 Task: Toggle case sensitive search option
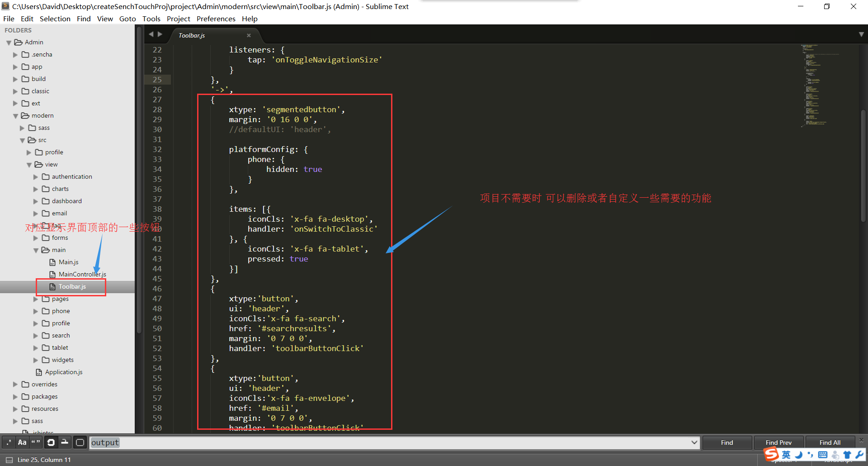tap(22, 442)
